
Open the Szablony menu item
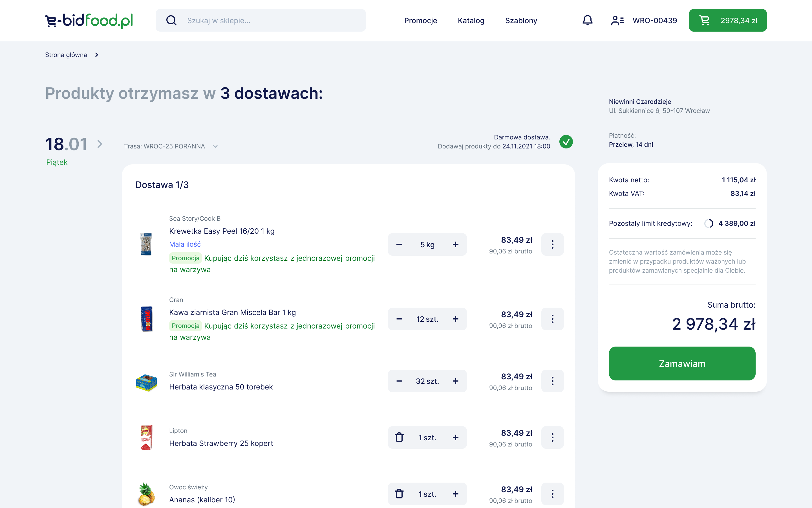pos(521,21)
